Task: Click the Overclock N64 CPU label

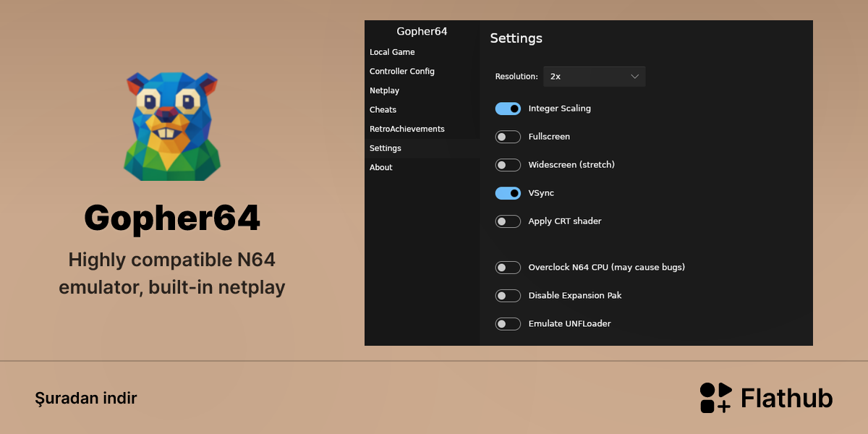Action: coord(607,268)
